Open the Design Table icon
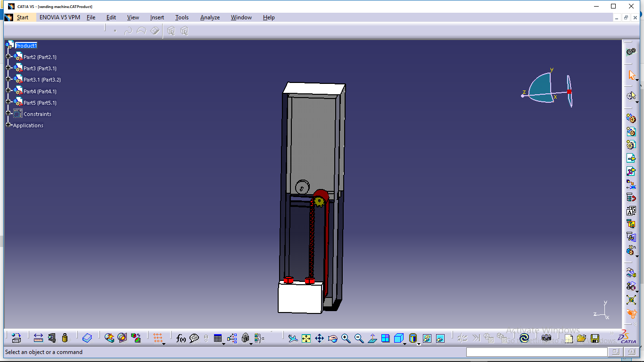Viewport: 644px width, 362px height. pos(217,338)
